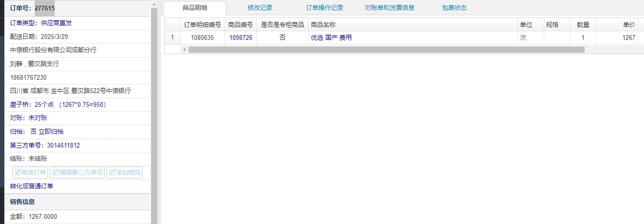Click the 修改订单 button
This screenshot has height=224, width=644.
pos(30,172)
